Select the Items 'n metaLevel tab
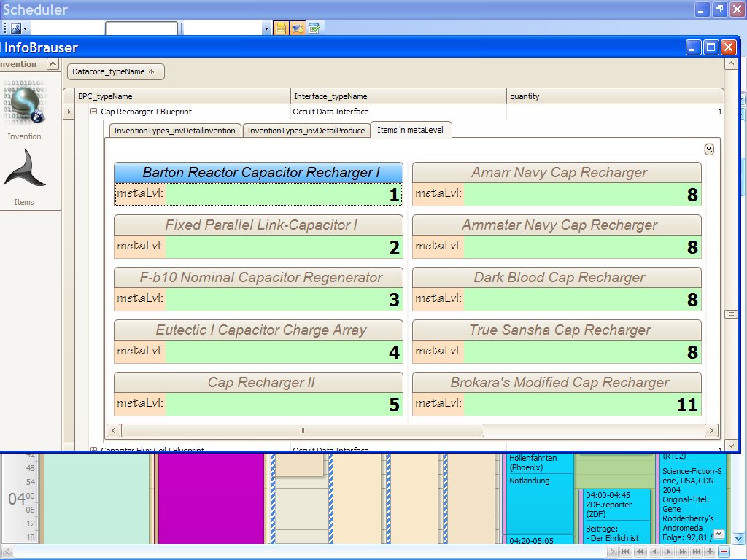The height and width of the screenshot is (560, 747). (x=410, y=130)
